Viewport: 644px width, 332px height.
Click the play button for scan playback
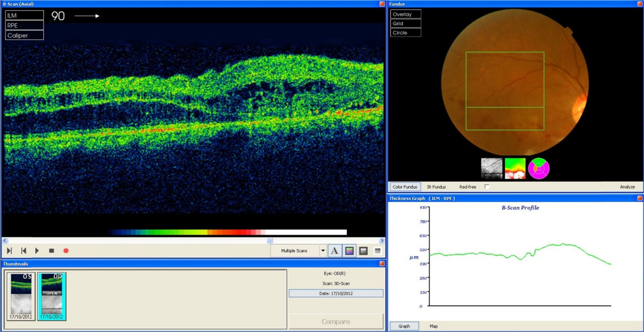(x=37, y=251)
